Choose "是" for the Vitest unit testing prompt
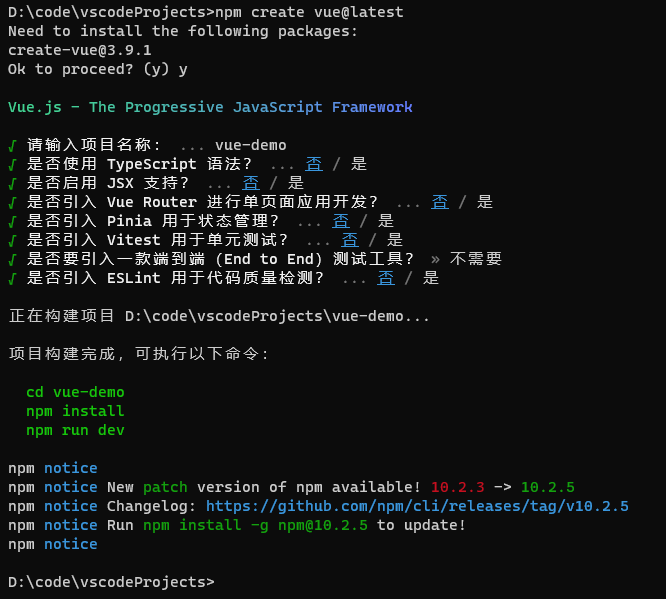Screen dimensions: 666x599 (395, 240)
